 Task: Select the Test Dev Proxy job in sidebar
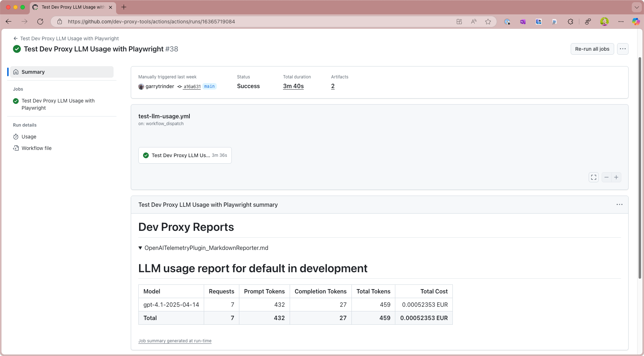click(58, 104)
